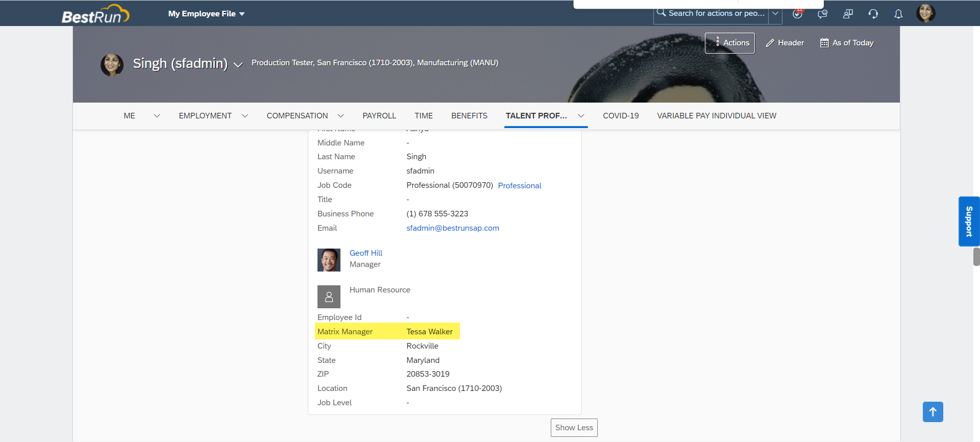Expand the TALENT PROF... tab chevron
Viewport: 980px width, 442px height.
(581, 116)
